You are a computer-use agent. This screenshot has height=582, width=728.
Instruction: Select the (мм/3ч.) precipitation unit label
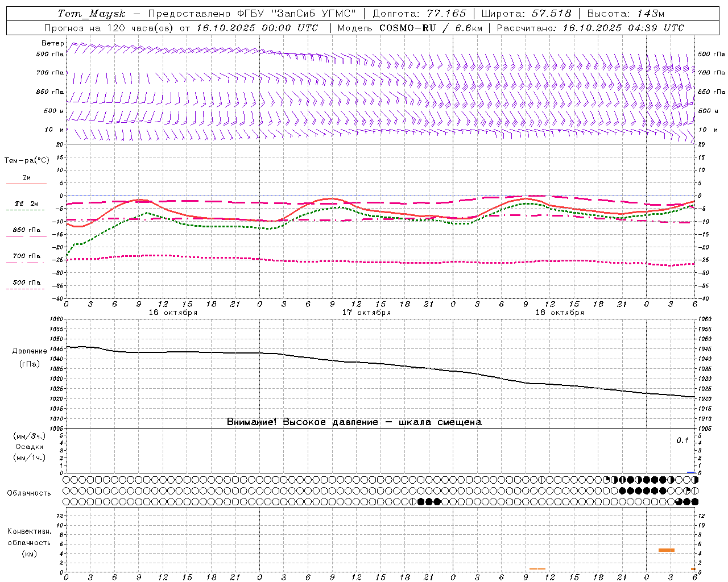pos(30,436)
